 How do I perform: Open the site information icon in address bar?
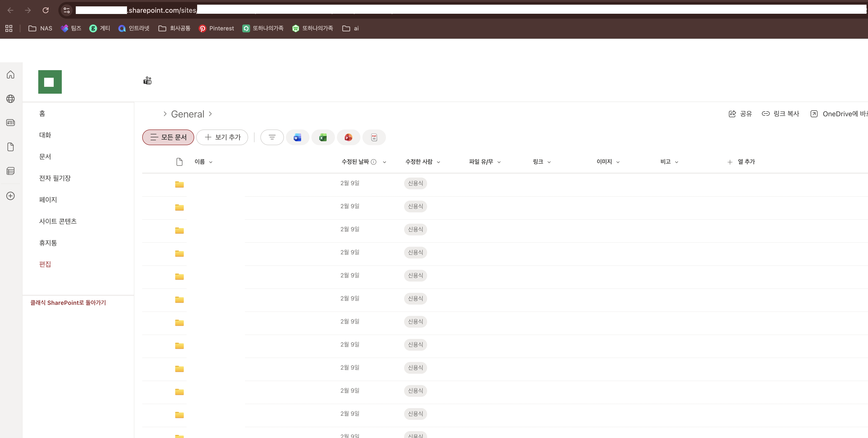point(67,10)
